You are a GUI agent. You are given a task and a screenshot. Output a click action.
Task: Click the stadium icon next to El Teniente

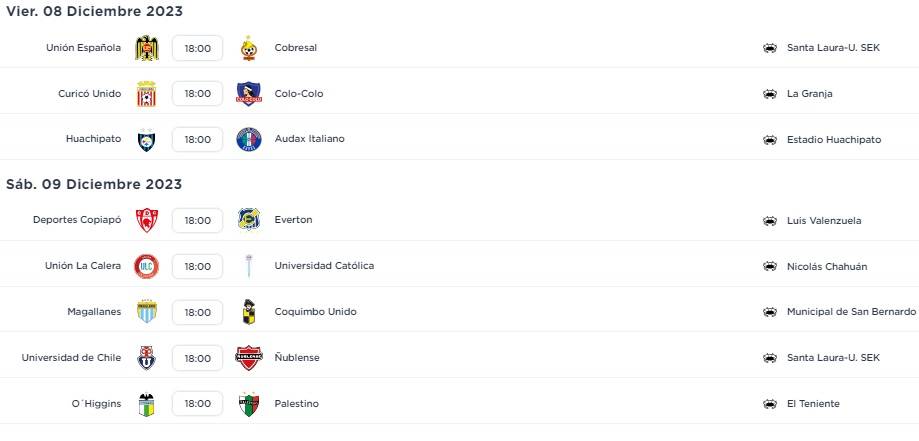[x=769, y=404]
